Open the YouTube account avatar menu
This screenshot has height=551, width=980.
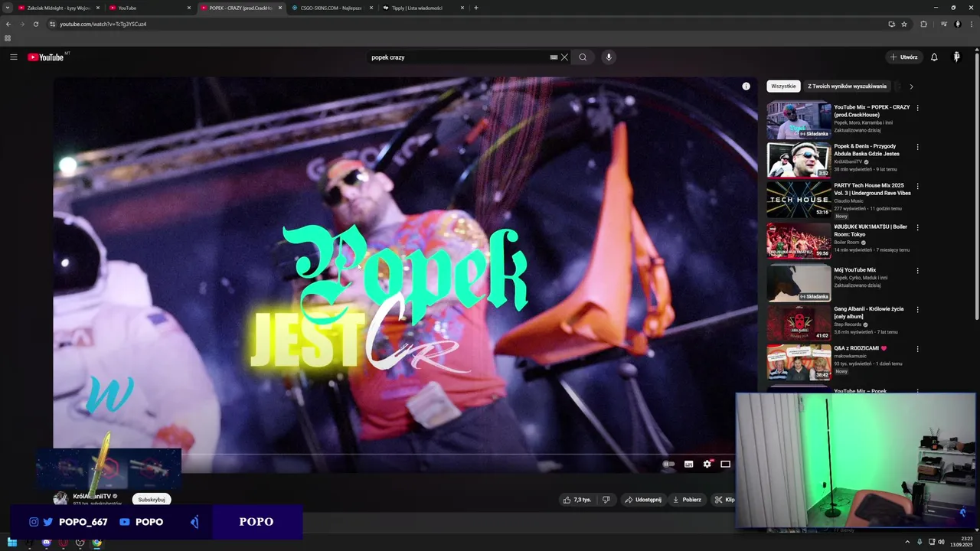pyautogui.click(x=956, y=57)
